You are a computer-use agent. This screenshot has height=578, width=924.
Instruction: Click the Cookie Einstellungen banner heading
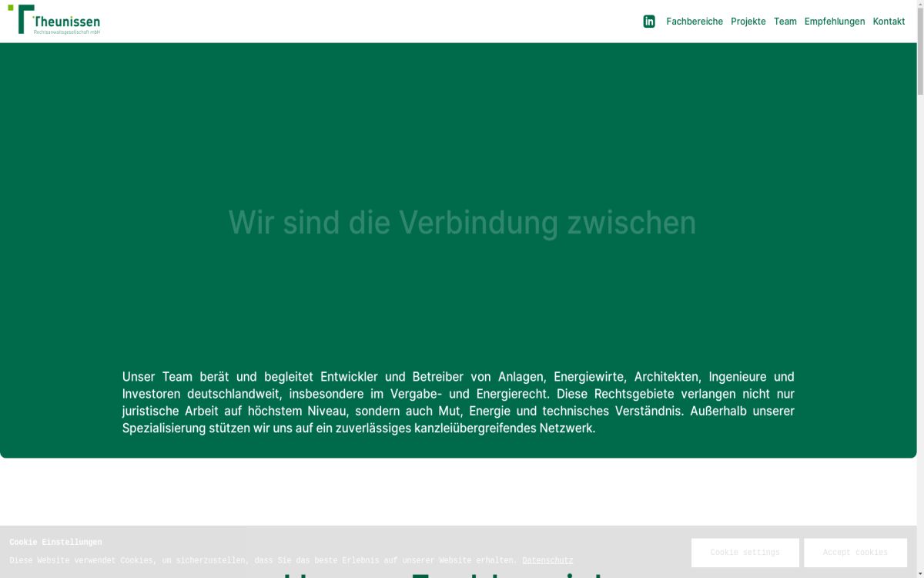(x=55, y=542)
